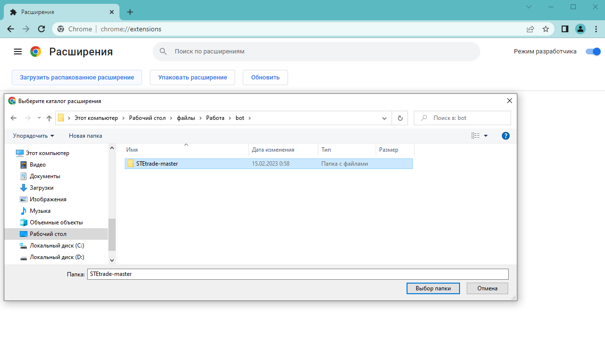Focus the Поиск в: bot search box
The image size is (605, 364).
(462, 118)
